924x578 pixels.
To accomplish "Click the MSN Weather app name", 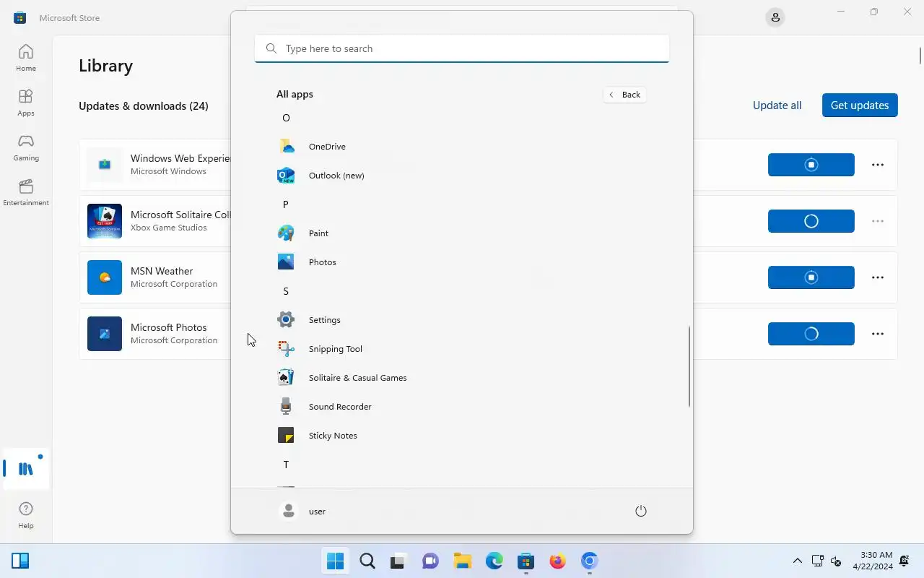I will coord(162,271).
